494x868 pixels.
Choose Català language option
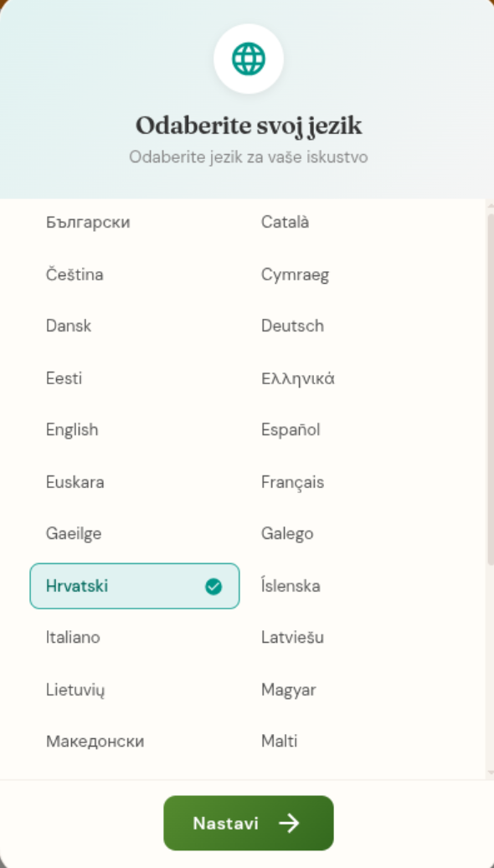[349, 223]
